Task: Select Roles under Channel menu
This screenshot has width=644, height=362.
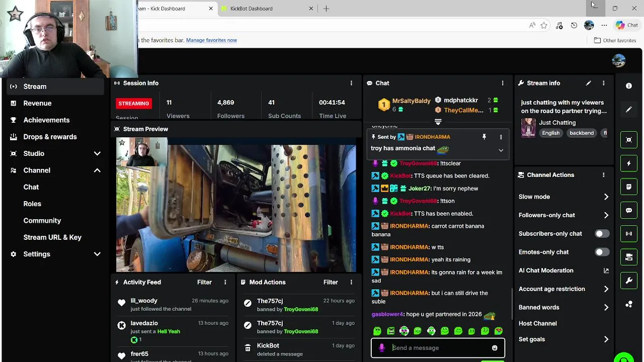Action: [32, 204]
